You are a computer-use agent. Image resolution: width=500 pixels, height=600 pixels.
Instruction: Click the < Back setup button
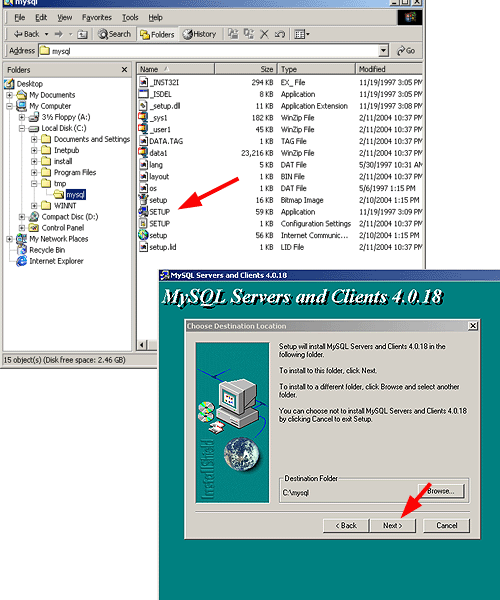click(x=346, y=526)
